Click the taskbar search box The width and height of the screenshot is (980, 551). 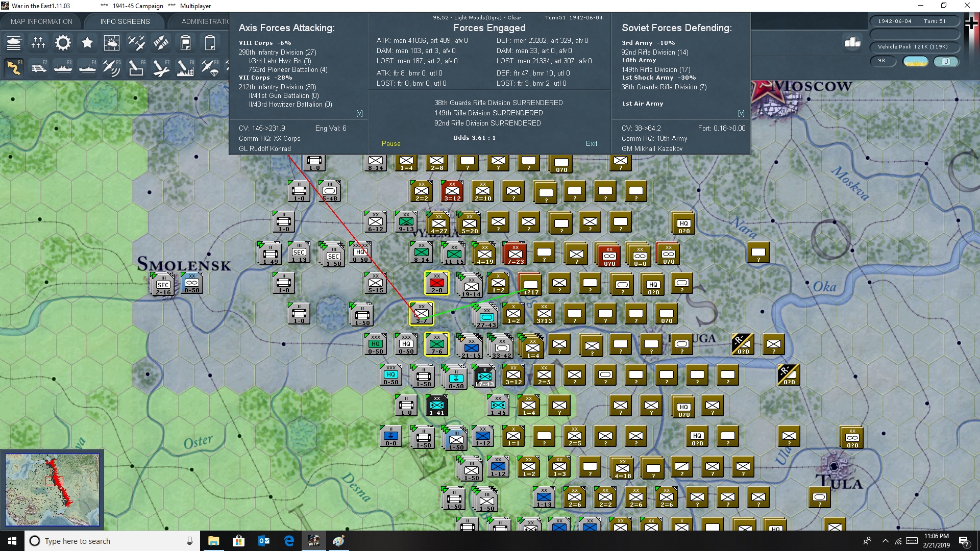coord(112,541)
